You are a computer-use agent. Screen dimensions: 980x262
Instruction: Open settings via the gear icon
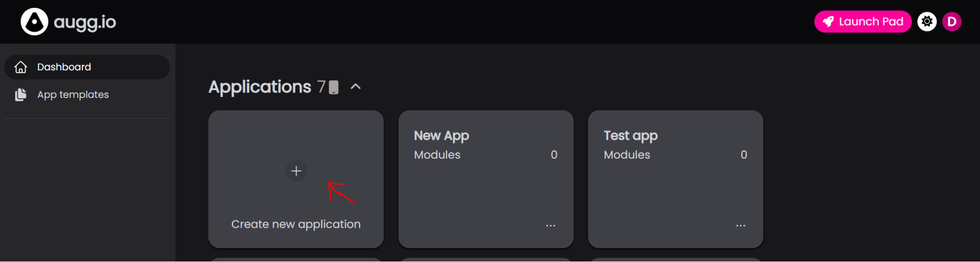tap(927, 22)
